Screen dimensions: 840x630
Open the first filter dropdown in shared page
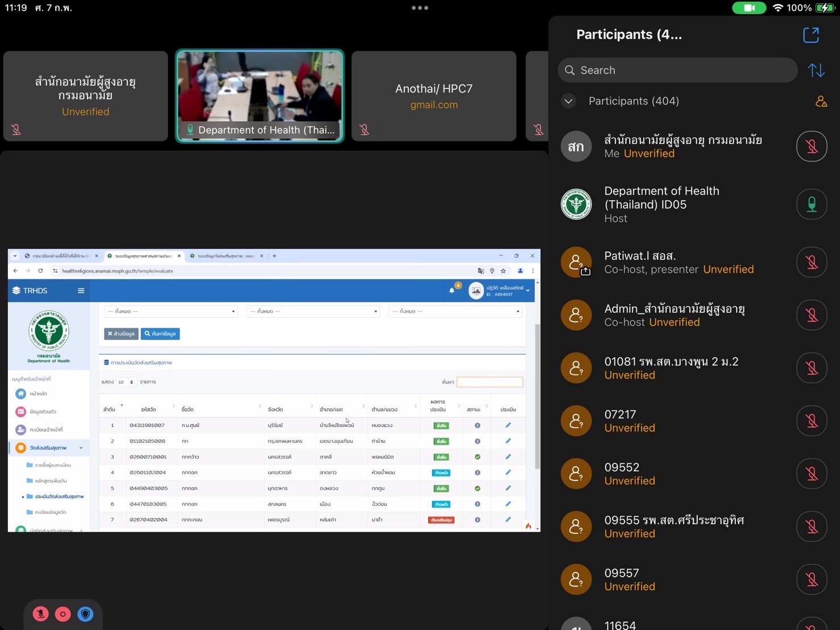[171, 312]
